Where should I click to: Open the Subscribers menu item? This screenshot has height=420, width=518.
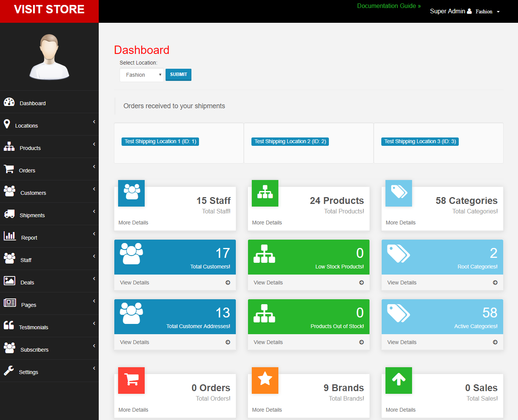(x=34, y=349)
